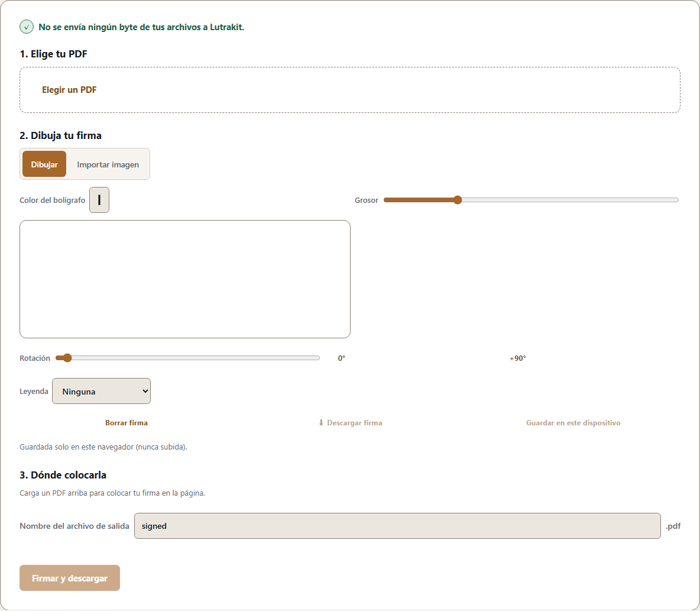The width and height of the screenshot is (700, 611).
Task: Open the pen color swatch
Action: (99, 200)
